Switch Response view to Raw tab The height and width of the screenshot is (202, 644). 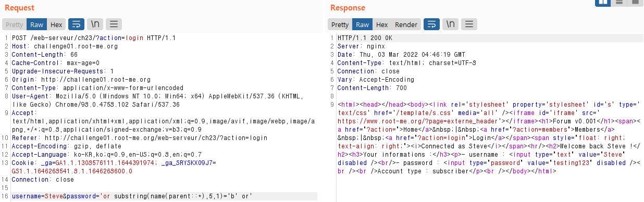coord(362,24)
